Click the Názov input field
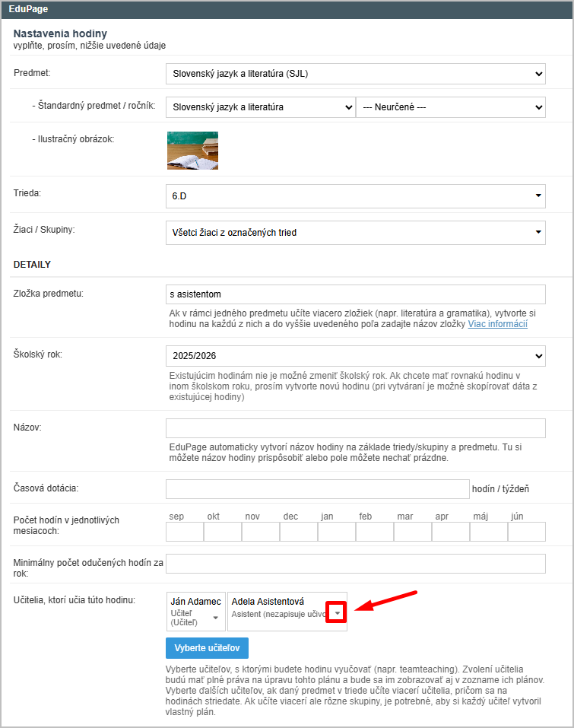This screenshot has height=728, width=574. [x=355, y=428]
